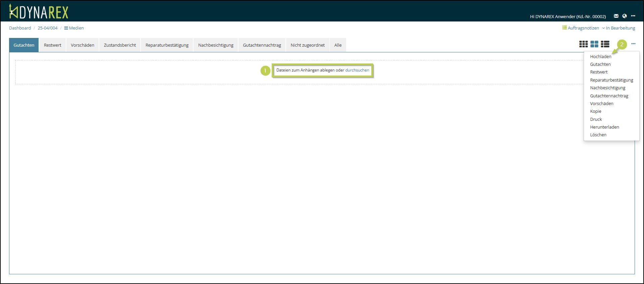Viewport: 644px width, 284px height.
Task: Click the DYNAREX logo
Action: pos(39,12)
